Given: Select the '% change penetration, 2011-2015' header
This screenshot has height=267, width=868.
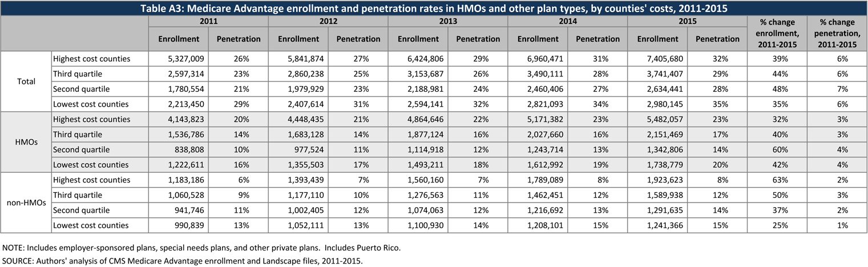Looking at the screenshot, I should point(837,34).
